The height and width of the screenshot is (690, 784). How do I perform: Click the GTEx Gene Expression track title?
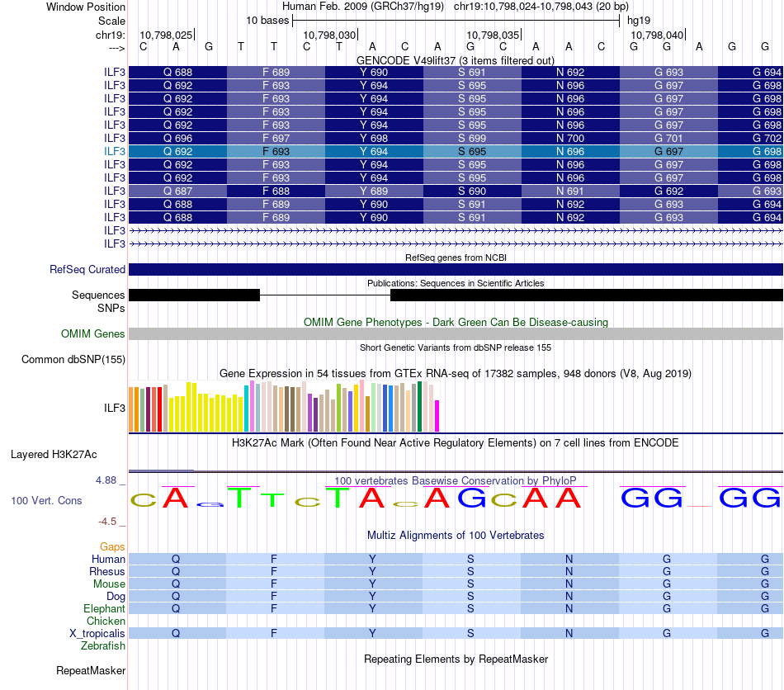click(x=456, y=374)
